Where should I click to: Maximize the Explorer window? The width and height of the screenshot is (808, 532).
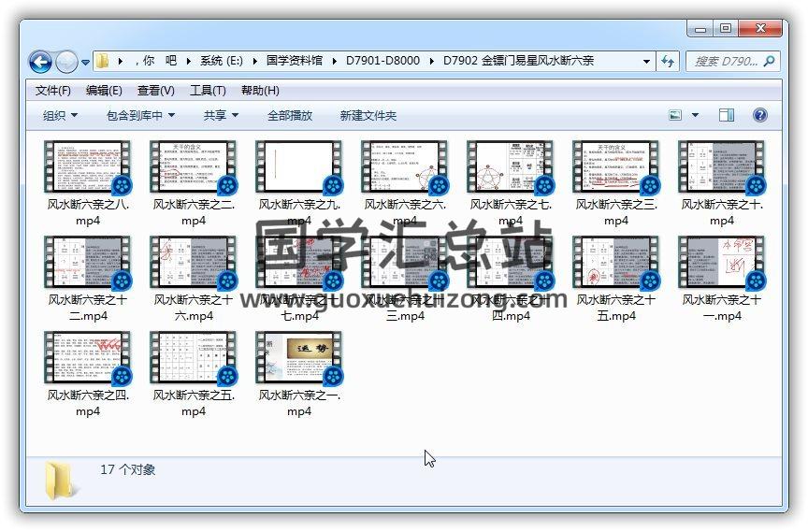[726, 29]
